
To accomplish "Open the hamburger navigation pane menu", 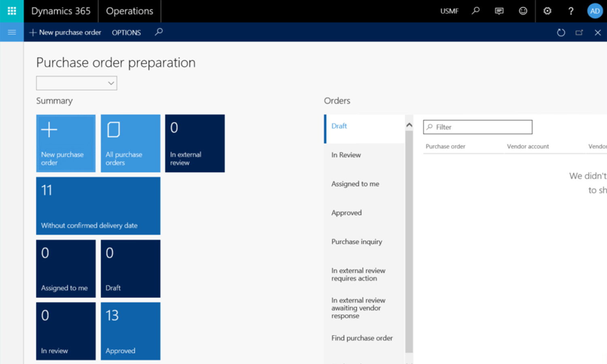I will pos(12,32).
